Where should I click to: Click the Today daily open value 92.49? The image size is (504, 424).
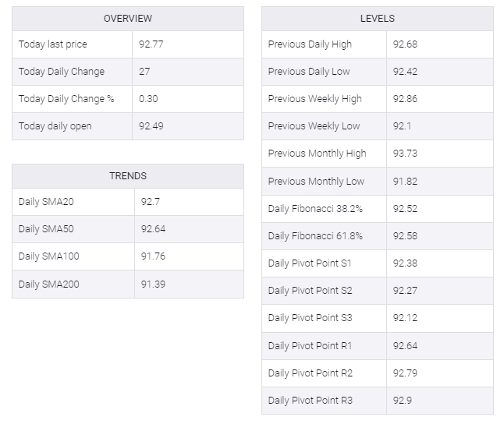[x=151, y=126]
